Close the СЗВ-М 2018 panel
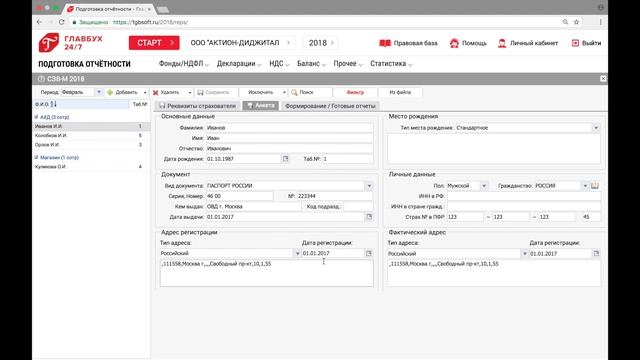 point(603,78)
